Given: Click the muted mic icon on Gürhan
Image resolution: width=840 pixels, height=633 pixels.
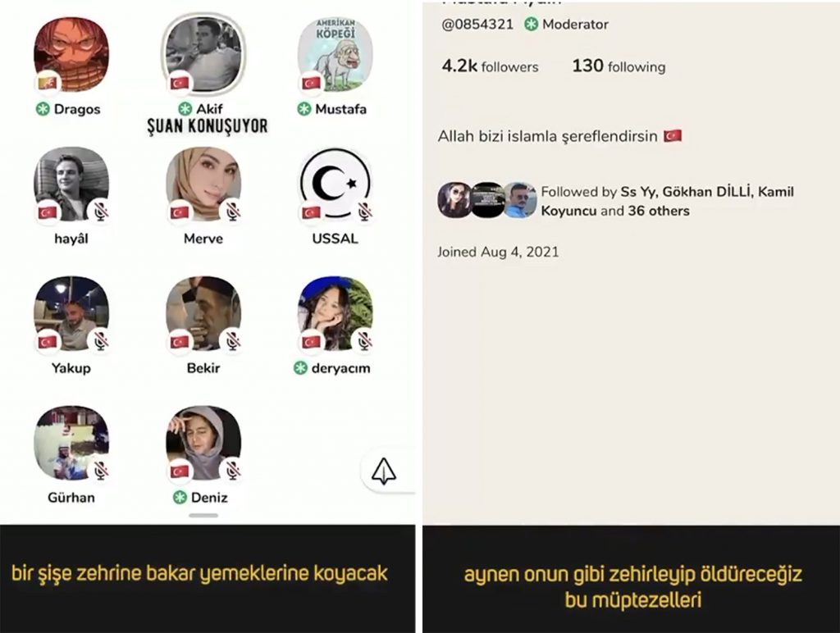Looking at the screenshot, I should 101,471.
